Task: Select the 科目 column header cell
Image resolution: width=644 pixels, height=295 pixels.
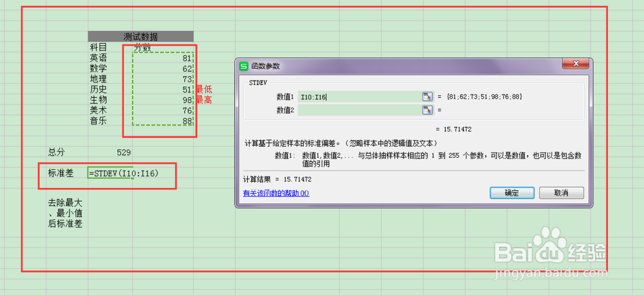Action: 110,47
